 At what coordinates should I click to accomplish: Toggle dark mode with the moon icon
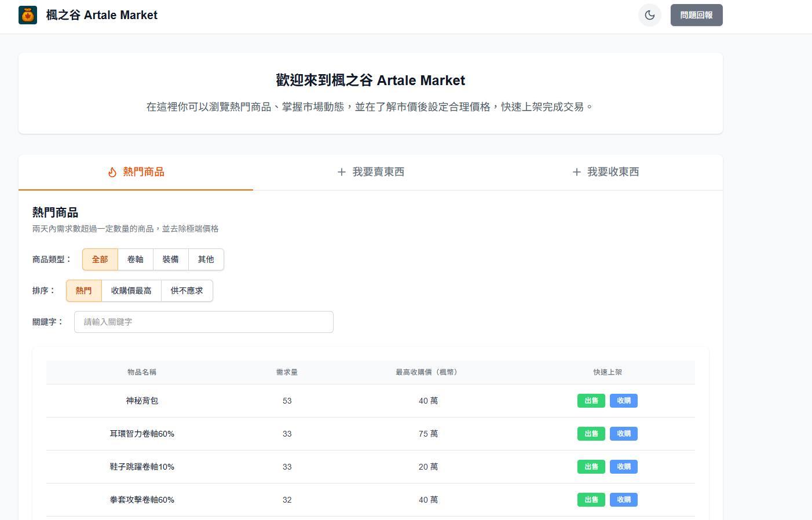click(649, 15)
